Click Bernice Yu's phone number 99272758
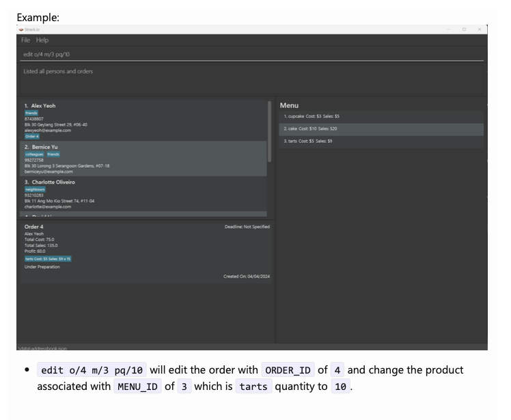This screenshot has height=420, width=511. (x=34, y=160)
